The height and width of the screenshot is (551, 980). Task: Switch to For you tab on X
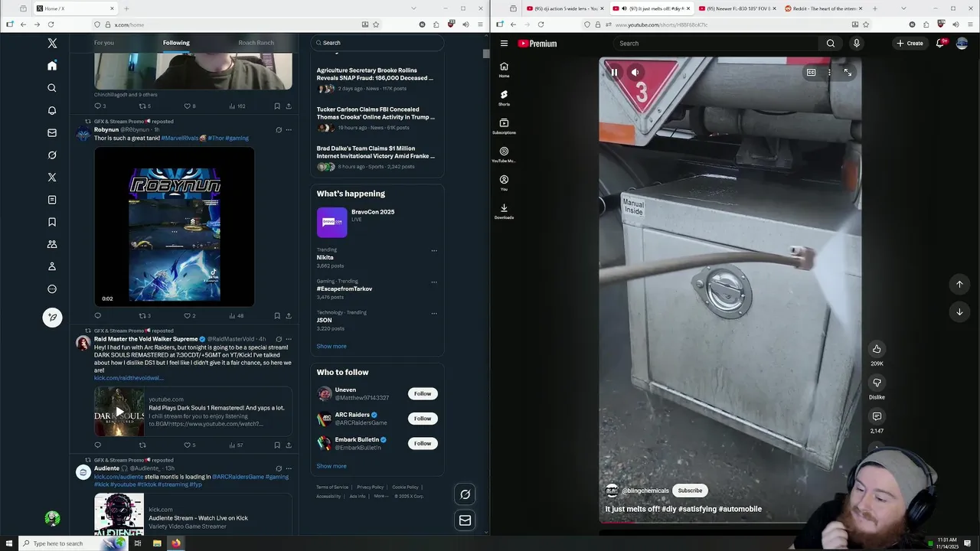[104, 43]
